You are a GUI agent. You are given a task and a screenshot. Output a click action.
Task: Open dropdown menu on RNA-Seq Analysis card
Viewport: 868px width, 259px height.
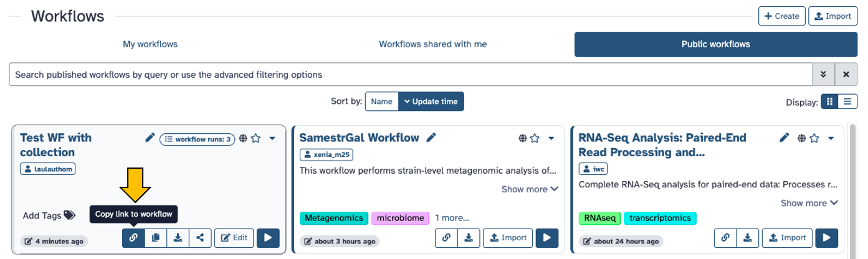click(831, 139)
